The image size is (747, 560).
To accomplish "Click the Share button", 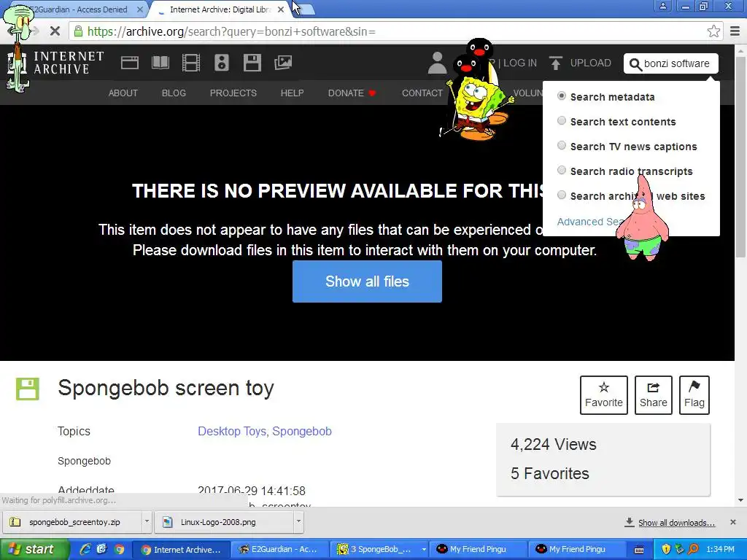I will coord(653,394).
